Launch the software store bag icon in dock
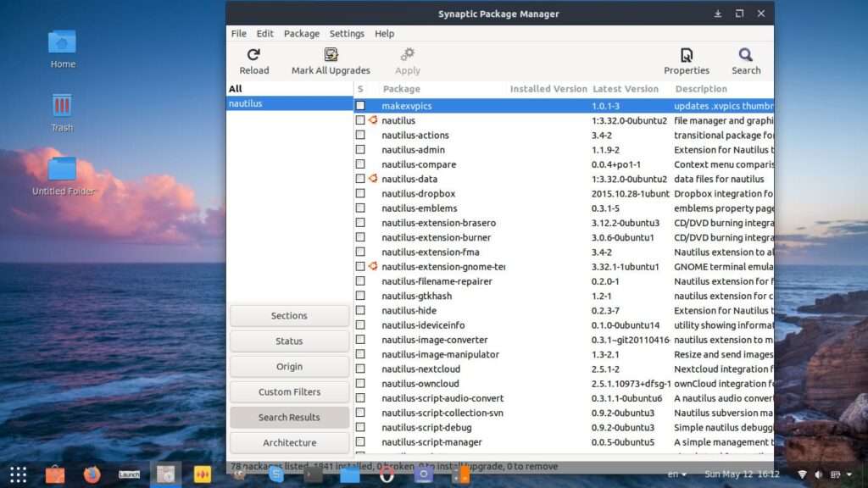The width and height of the screenshot is (868, 488). click(55, 474)
